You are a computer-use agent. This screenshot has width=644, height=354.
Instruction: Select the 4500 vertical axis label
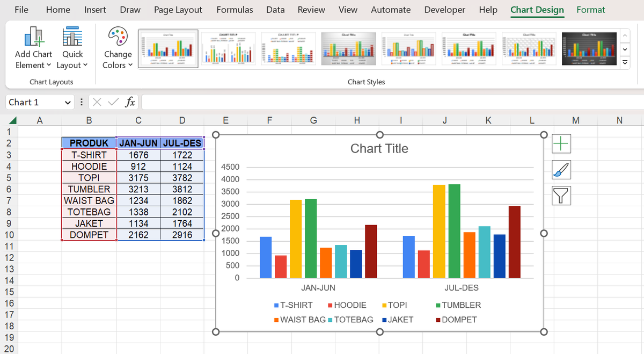pyautogui.click(x=230, y=167)
